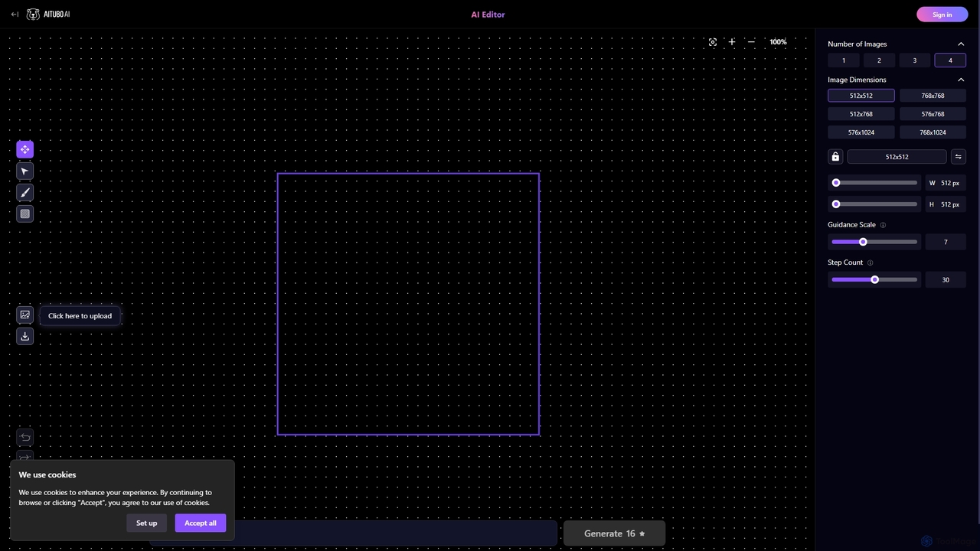The width and height of the screenshot is (980, 551).
Task: Choose the 512x768 dimension preset
Action: pyautogui.click(x=861, y=114)
